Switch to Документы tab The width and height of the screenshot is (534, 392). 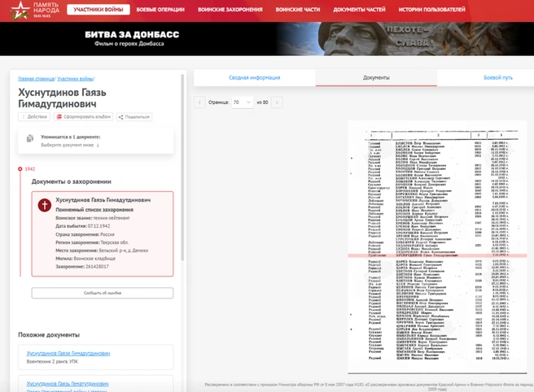tap(376, 77)
